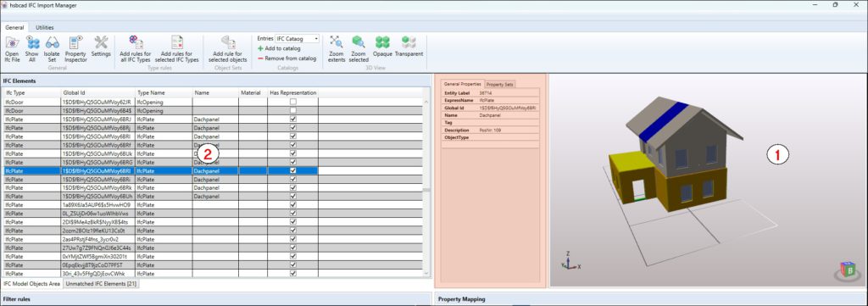The height and width of the screenshot is (306, 868).
Task: Toggle Has Representation for 1$D$fBHyQ5GOuMfVoy6B4$ row
Action: click(x=292, y=111)
